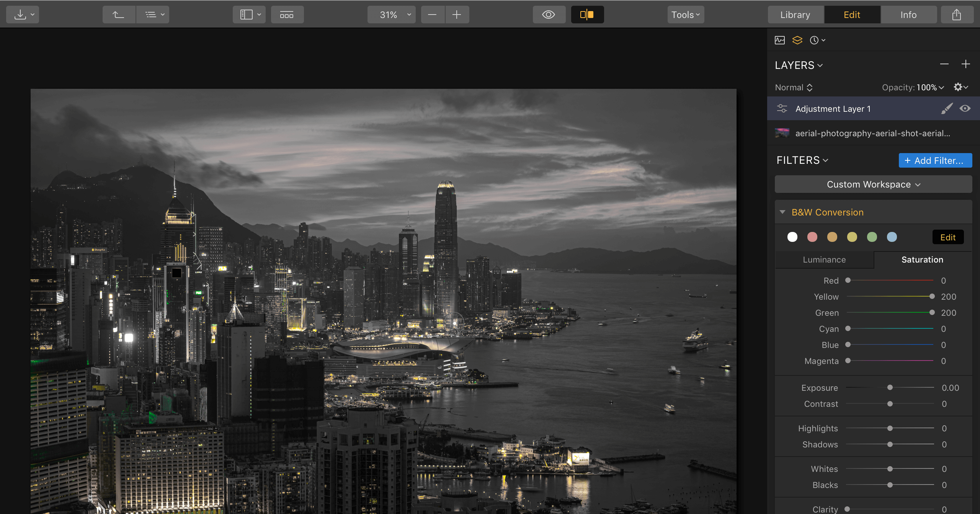Click the Export image icon

point(957,14)
